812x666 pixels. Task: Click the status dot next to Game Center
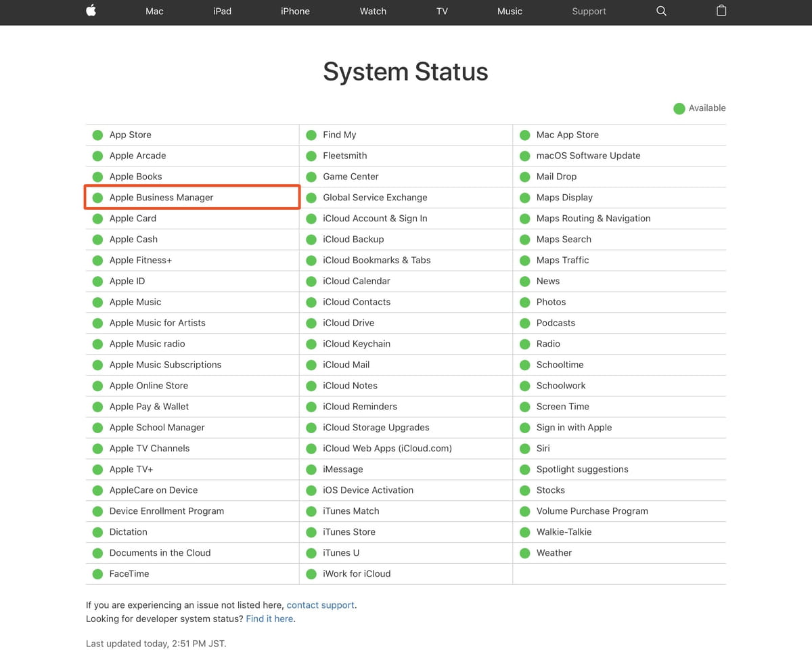point(311,177)
